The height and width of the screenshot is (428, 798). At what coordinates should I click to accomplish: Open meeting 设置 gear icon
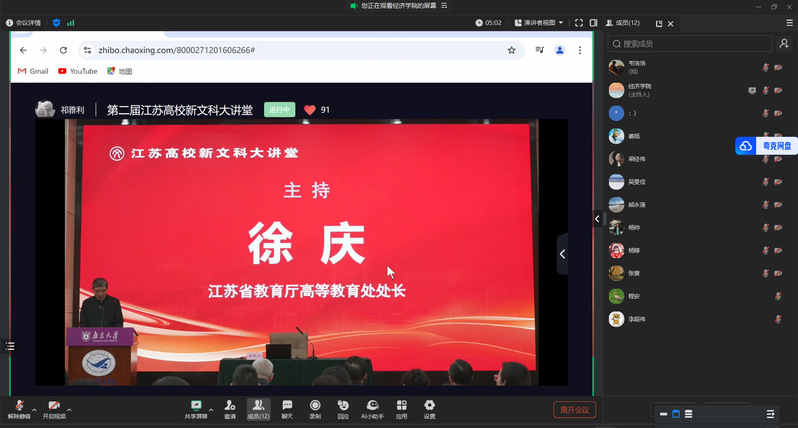point(430,406)
